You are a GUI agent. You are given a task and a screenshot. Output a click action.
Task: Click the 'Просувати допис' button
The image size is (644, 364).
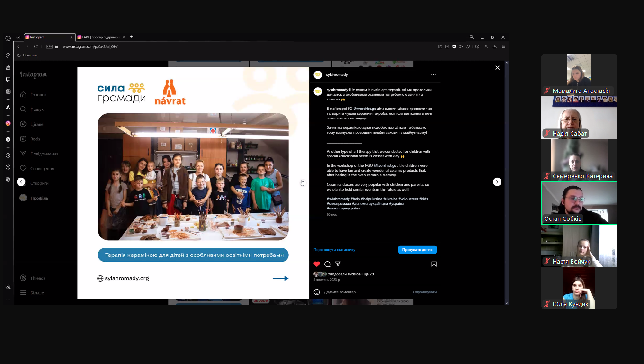[x=417, y=250]
